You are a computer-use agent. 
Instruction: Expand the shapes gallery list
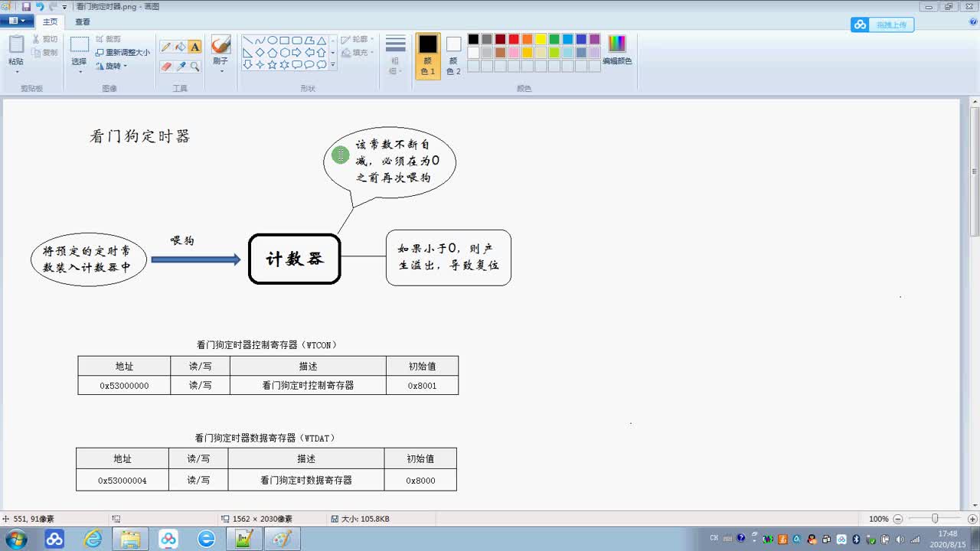point(332,65)
